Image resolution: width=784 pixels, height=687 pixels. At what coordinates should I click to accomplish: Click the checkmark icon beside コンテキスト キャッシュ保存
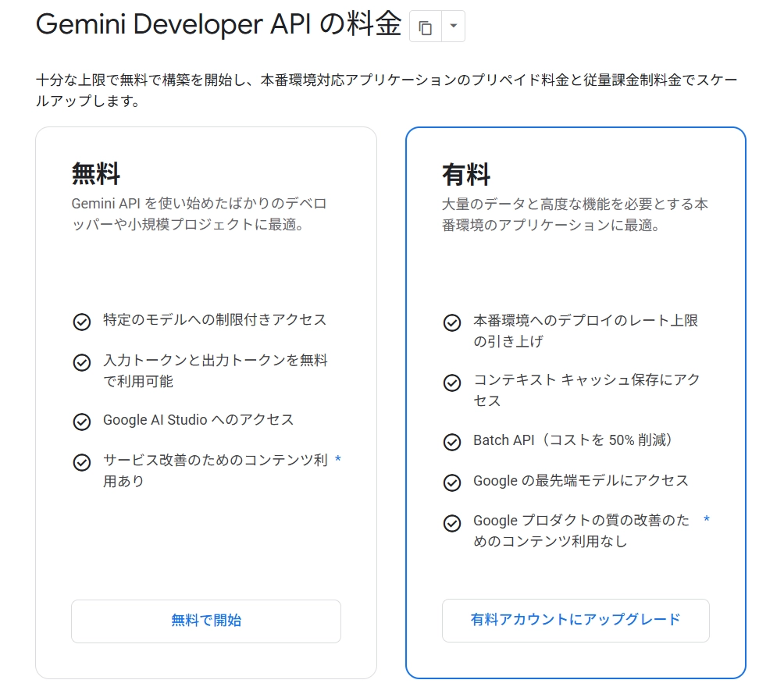point(452,383)
